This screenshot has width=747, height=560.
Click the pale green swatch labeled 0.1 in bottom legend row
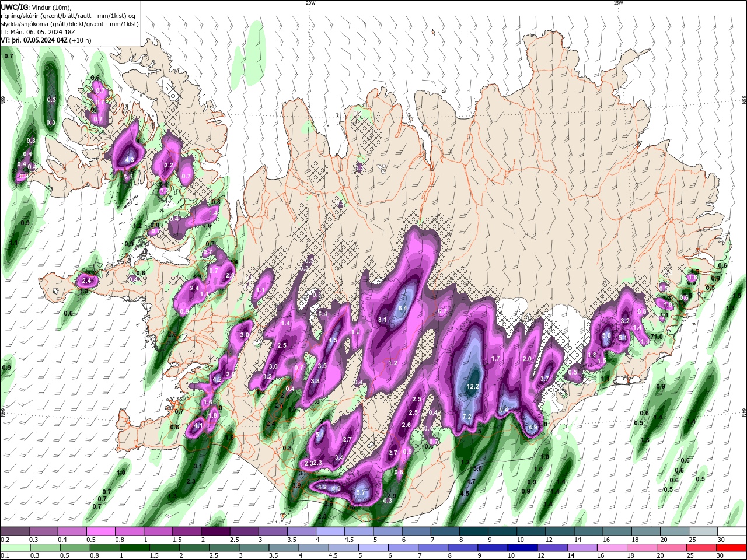[x=16, y=549]
